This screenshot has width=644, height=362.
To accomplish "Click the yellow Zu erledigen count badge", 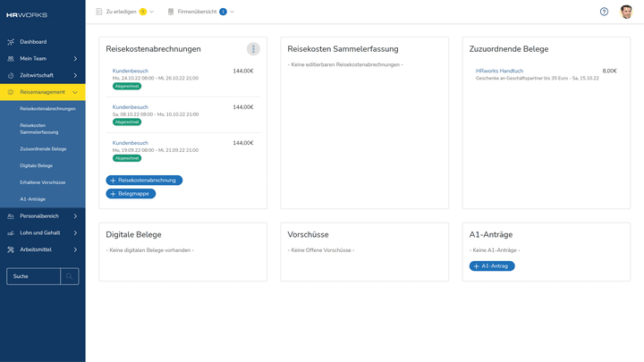I will [x=142, y=12].
